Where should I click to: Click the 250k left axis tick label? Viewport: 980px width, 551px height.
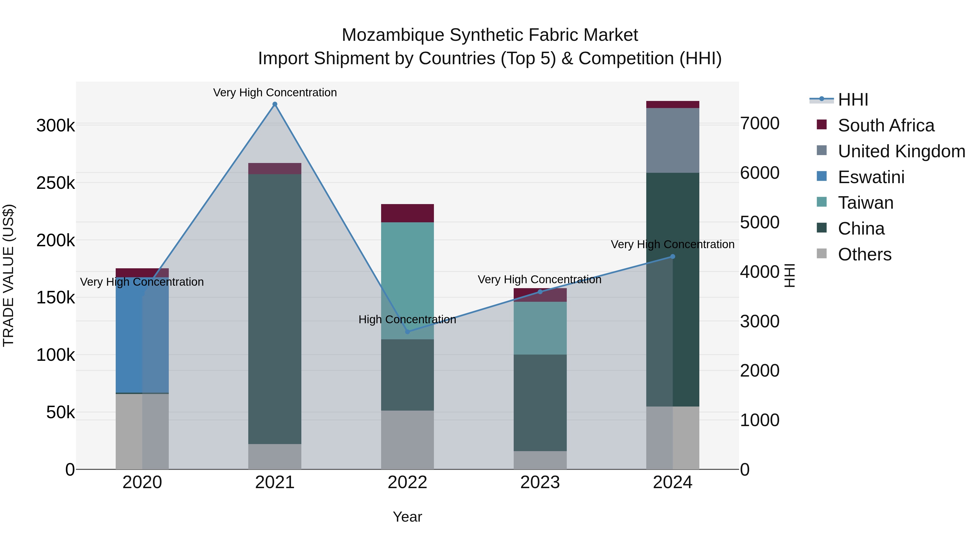[x=56, y=183]
